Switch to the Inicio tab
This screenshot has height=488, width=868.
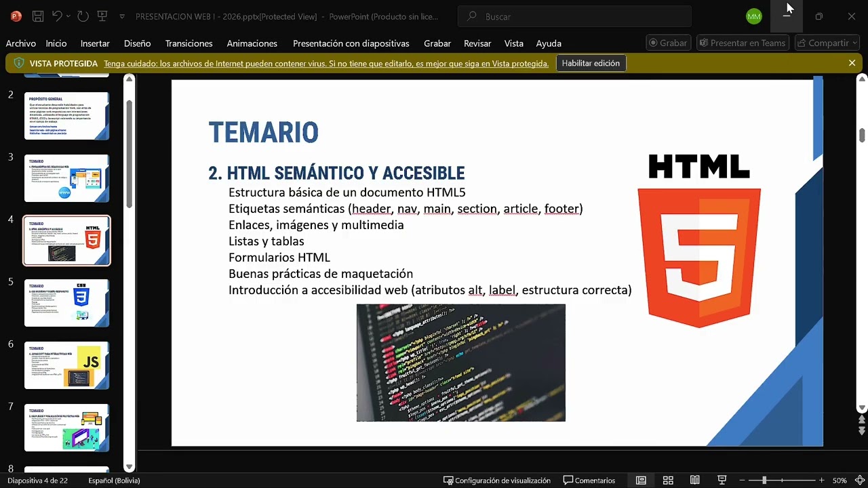pos(56,43)
